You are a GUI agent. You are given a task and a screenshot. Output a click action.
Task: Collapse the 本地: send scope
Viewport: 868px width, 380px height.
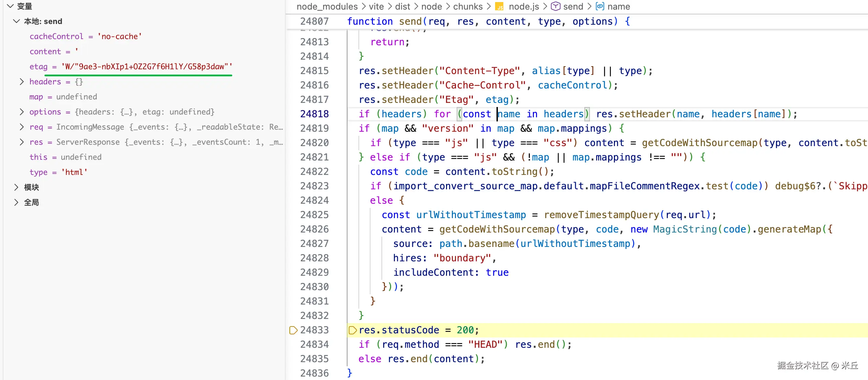tap(16, 21)
